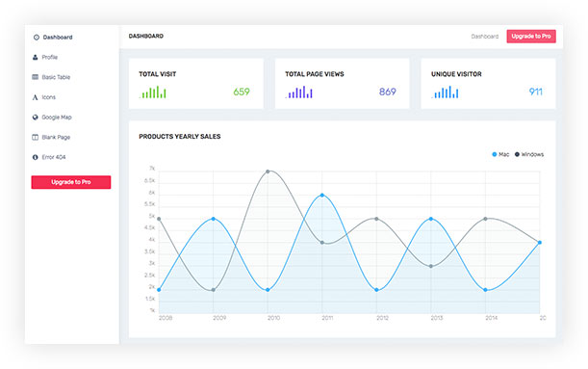Viewport: 588px width, 369px height.
Task: Click the Basic Table grid icon
Action: point(35,77)
